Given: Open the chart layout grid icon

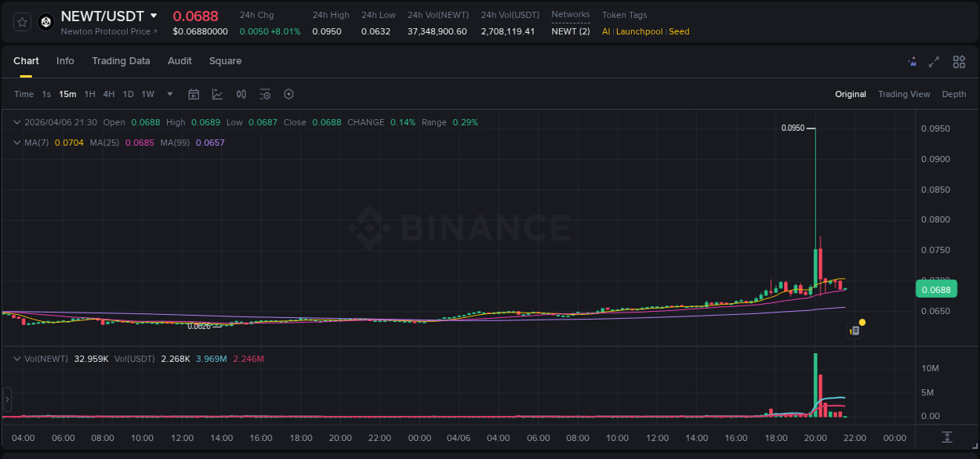Looking at the screenshot, I should tap(959, 62).
